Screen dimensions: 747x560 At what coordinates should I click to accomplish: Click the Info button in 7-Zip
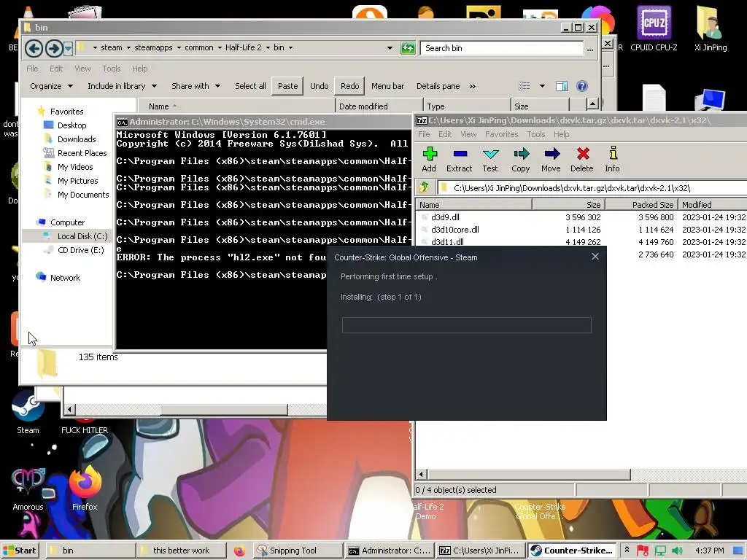(613, 160)
